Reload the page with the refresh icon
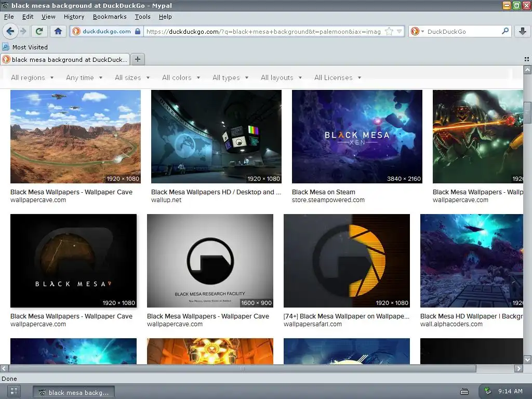This screenshot has width=532, height=399. click(39, 32)
